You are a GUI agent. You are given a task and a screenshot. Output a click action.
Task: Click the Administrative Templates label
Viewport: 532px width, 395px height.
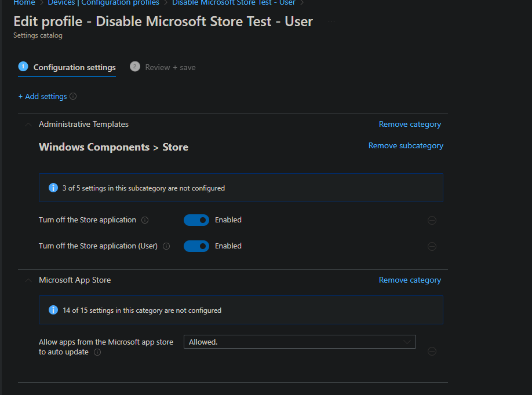pos(83,124)
